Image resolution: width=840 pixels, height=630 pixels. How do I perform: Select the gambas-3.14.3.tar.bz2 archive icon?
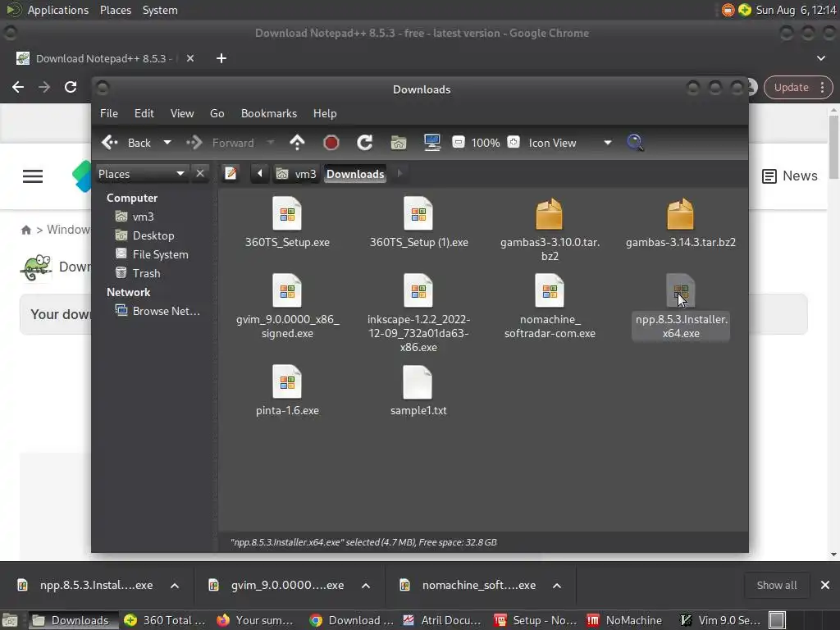pyautogui.click(x=680, y=214)
